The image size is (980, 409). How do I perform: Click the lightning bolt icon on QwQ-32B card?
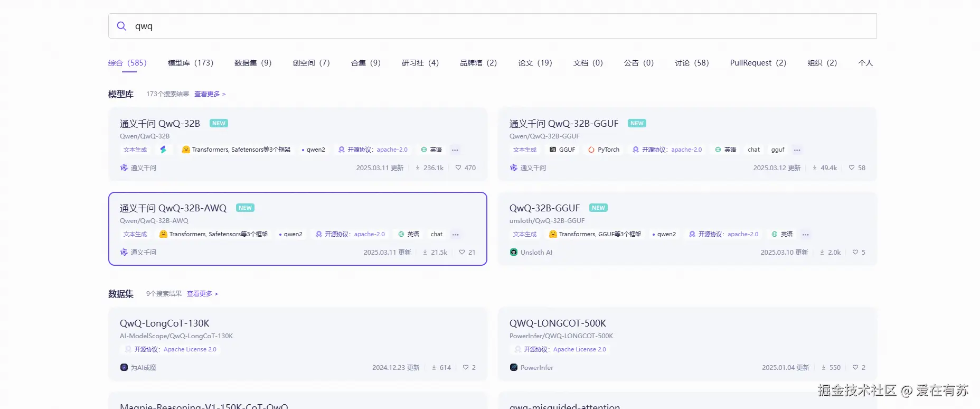click(163, 150)
